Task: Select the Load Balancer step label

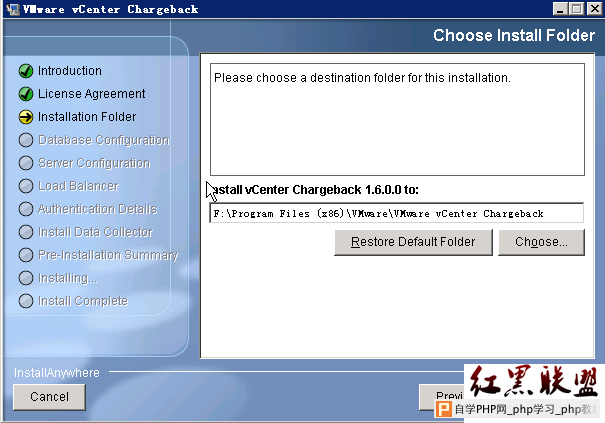Action: pyautogui.click(x=78, y=186)
